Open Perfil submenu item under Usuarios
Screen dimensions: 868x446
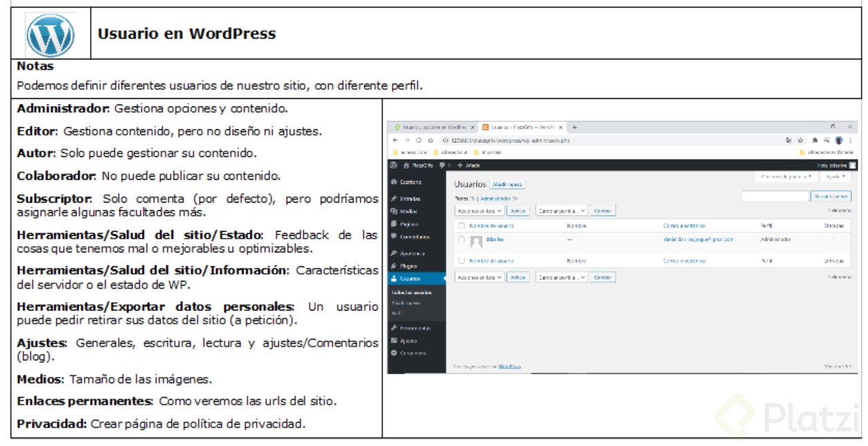click(397, 313)
